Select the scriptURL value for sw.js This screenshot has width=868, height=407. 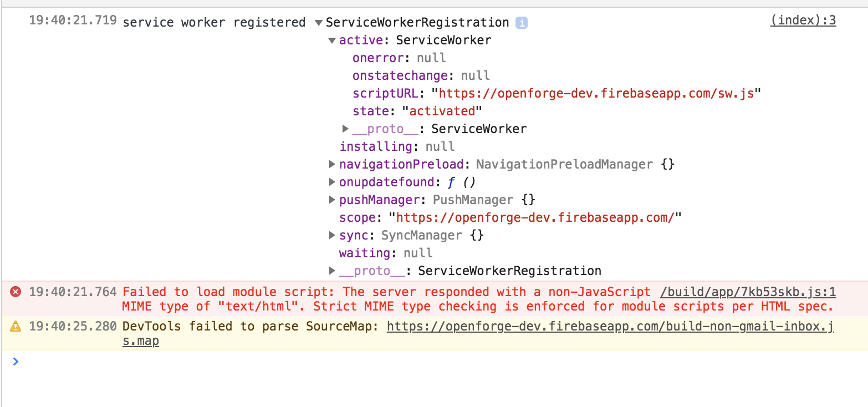(598, 93)
